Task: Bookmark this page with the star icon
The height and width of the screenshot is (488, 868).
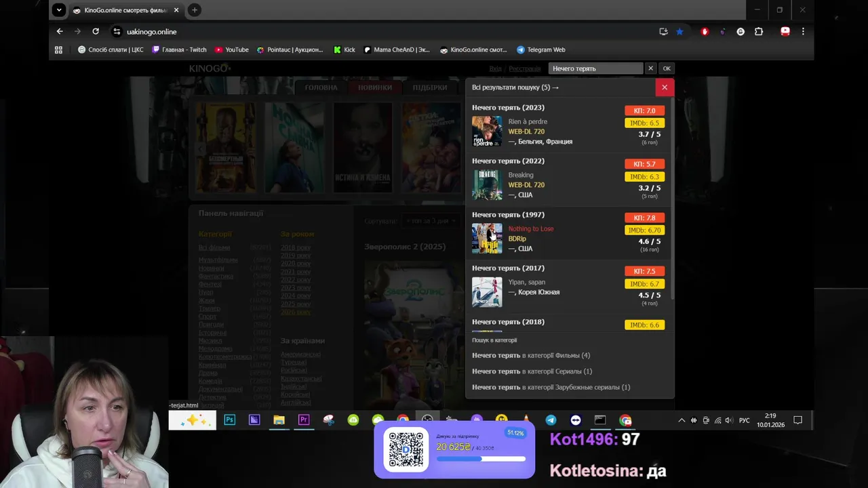Action: [x=679, y=31]
